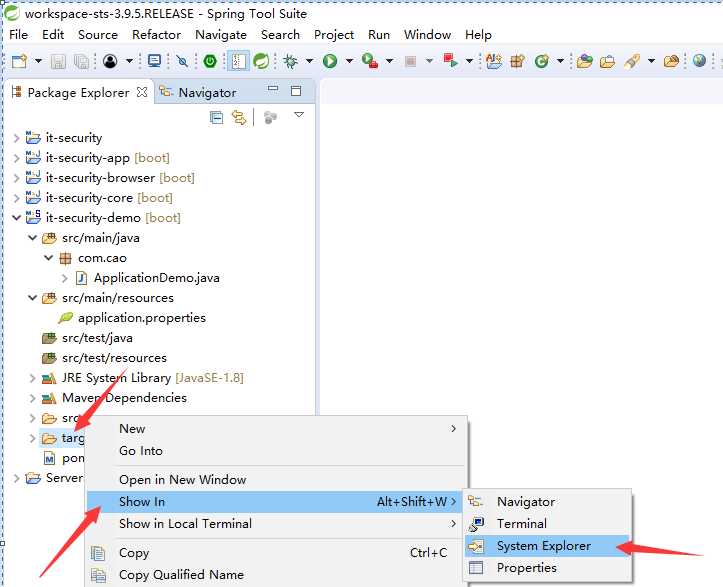Image resolution: width=723 pixels, height=587 pixels.
Task: Open the Debug icon dropdown arrow
Action: (309, 61)
